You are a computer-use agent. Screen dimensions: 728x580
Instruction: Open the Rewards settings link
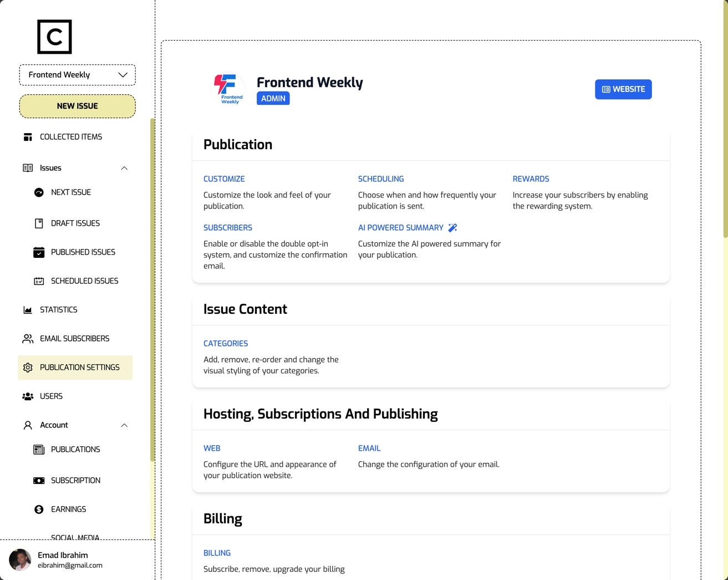tap(531, 179)
